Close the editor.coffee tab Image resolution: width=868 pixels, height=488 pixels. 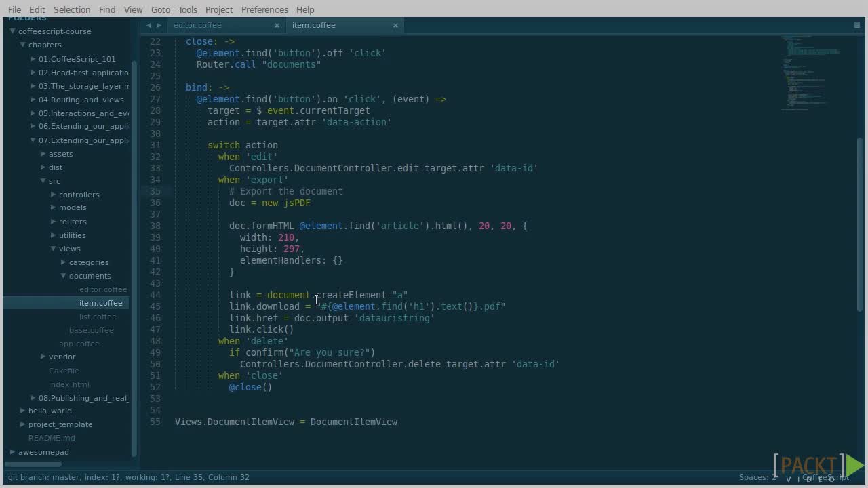(x=277, y=25)
